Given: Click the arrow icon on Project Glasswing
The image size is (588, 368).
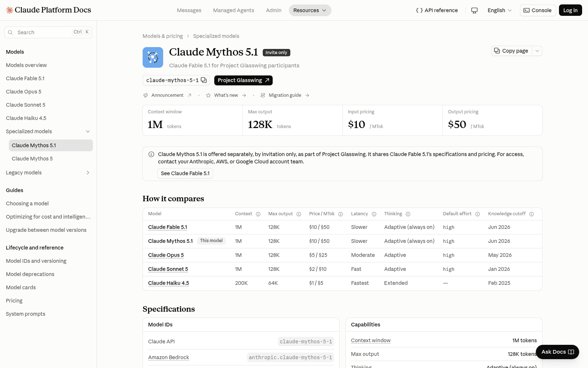Looking at the screenshot, I should [267, 80].
